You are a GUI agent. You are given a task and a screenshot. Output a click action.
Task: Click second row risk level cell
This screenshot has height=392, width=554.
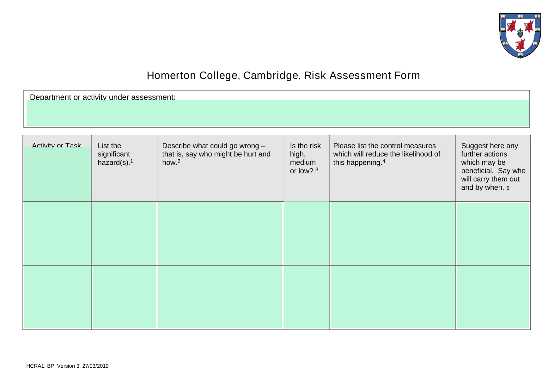[306, 297]
